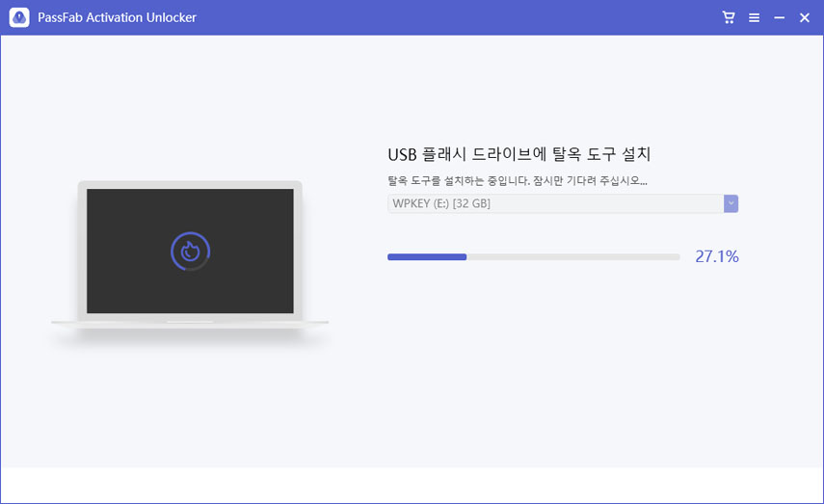The height and width of the screenshot is (504, 824).
Task: Expand the USB drive dropdown arrow
Action: pos(731,203)
